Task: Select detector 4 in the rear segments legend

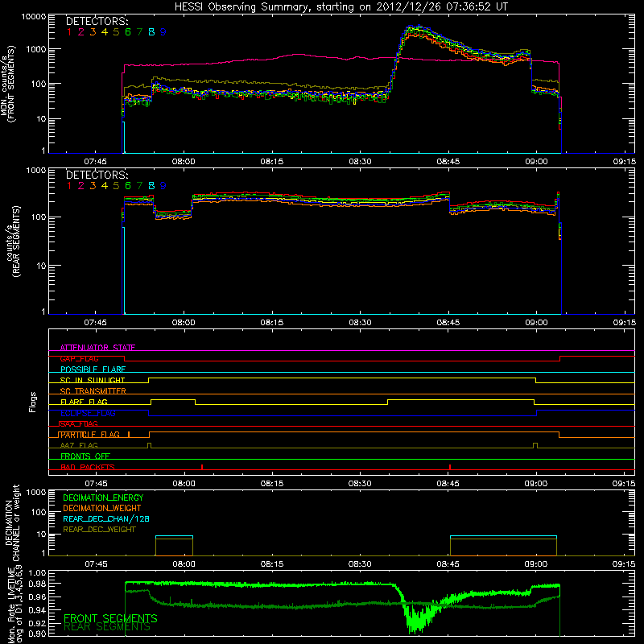Action: coord(105,186)
